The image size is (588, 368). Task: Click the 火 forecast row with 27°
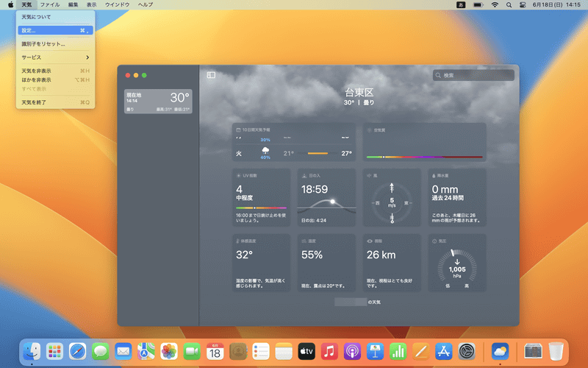(293, 153)
